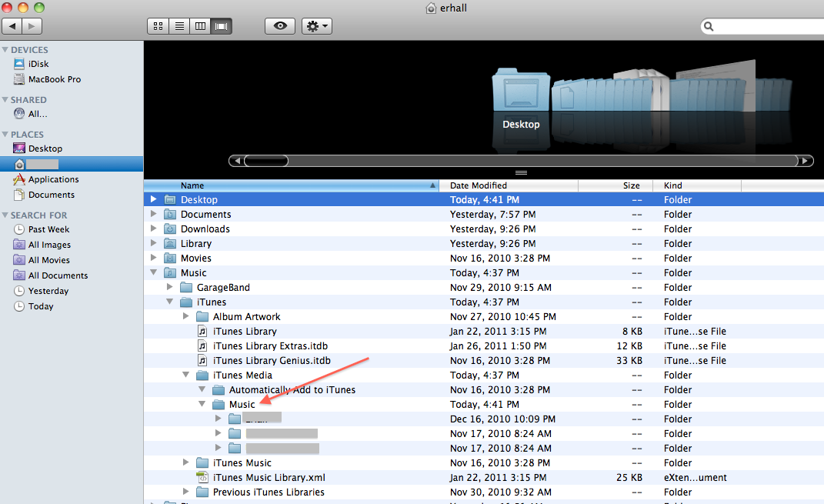This screenshot has height=504, width=824.
Task: Open iDisk in the sidebar
Action: tap(38, 64)
